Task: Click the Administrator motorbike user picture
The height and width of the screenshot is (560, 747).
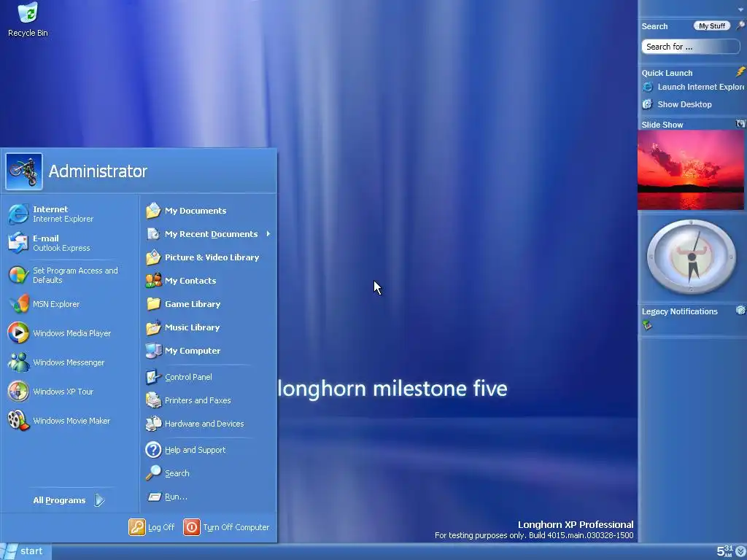Action: [x=24, y=171]
